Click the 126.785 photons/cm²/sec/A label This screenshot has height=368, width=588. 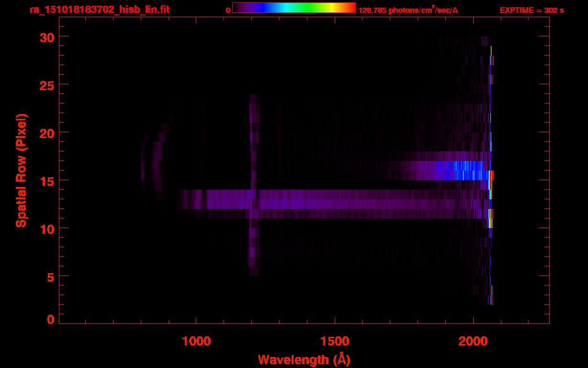[408, 10]
